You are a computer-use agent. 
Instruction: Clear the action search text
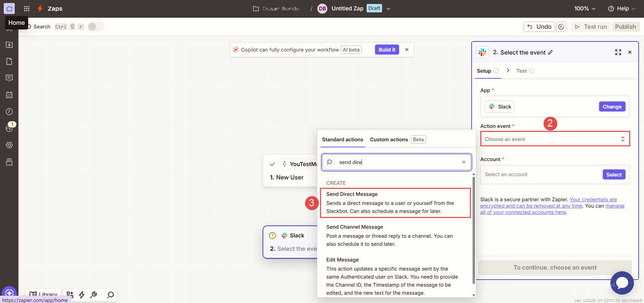[464, 162]
